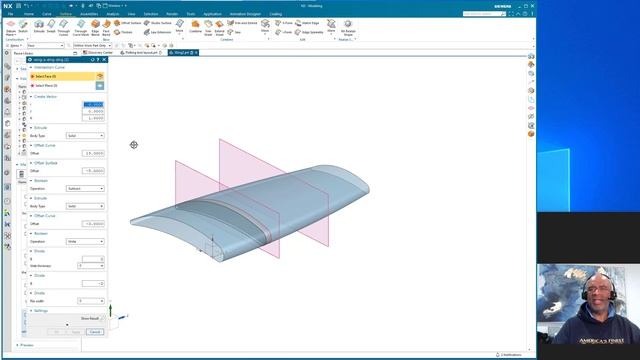Click the Undo icon in title bar
640x360 pixels.
pyautogui.click(x=27, y=6)
